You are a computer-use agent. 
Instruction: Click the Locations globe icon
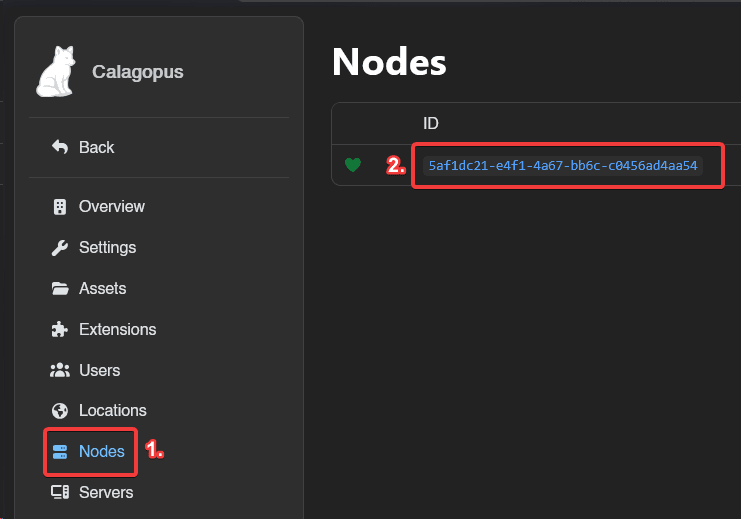point(59,410)
